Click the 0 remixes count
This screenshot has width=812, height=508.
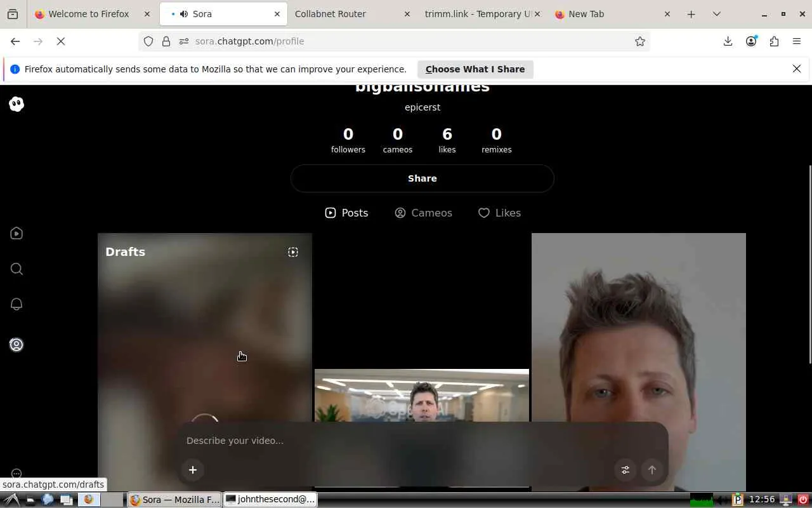pyautogui.click(x=497, y=140)
